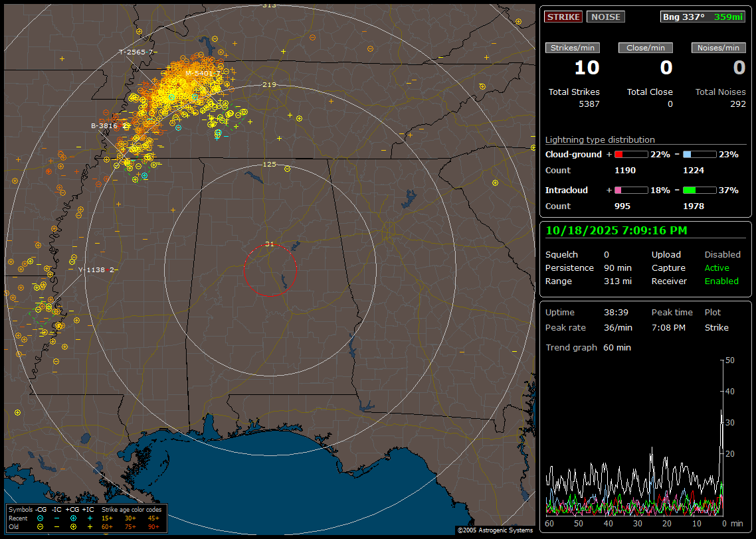Click the old +CG yellow symbol in legend
The width and height of the screenshot is (756, 539).
click(x=72, y=526)
